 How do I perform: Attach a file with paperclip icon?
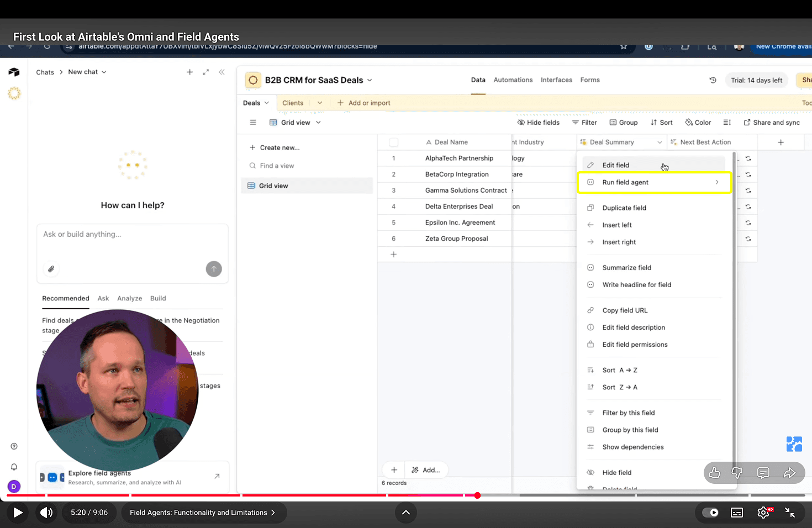tap(51, 269)
